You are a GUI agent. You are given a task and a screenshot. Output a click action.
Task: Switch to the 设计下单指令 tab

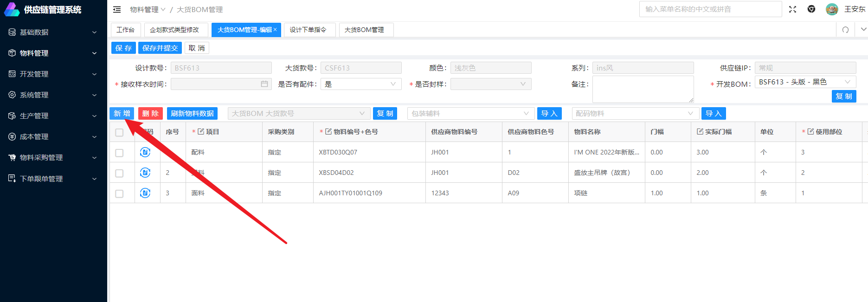click(x=308, y=30)
